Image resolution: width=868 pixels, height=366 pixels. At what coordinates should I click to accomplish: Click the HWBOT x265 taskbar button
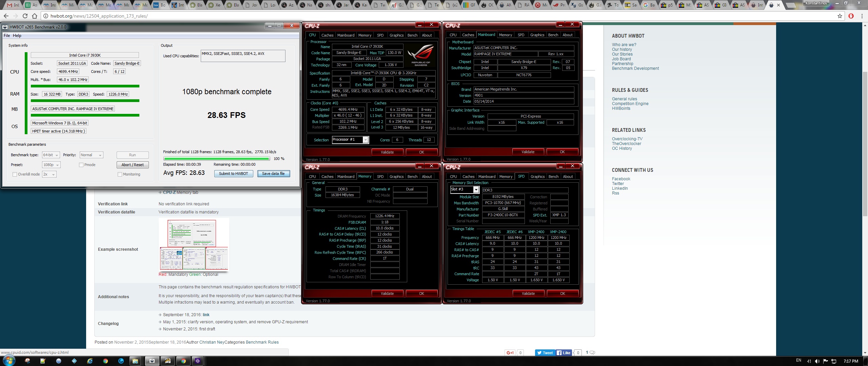152,361
